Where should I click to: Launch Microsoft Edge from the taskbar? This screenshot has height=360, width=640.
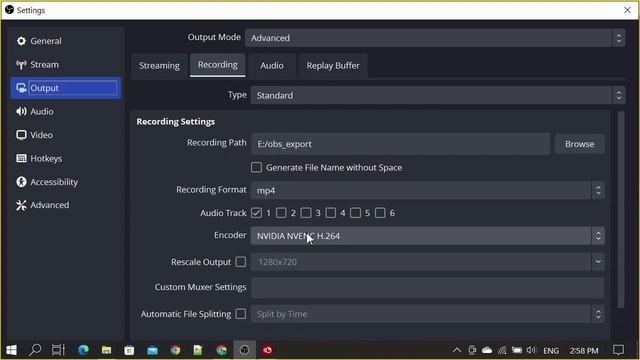83,350
